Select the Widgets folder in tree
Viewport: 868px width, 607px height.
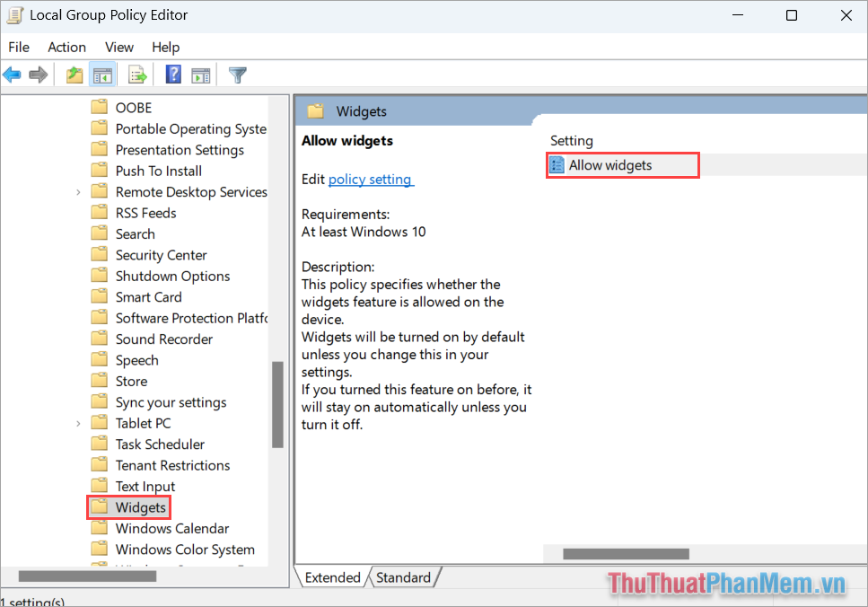(x=140, y=507)
